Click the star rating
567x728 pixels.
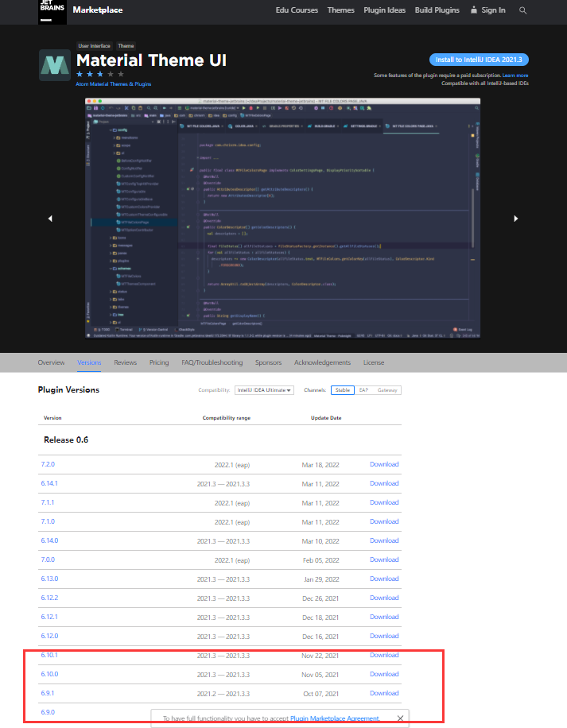point(100,74)
